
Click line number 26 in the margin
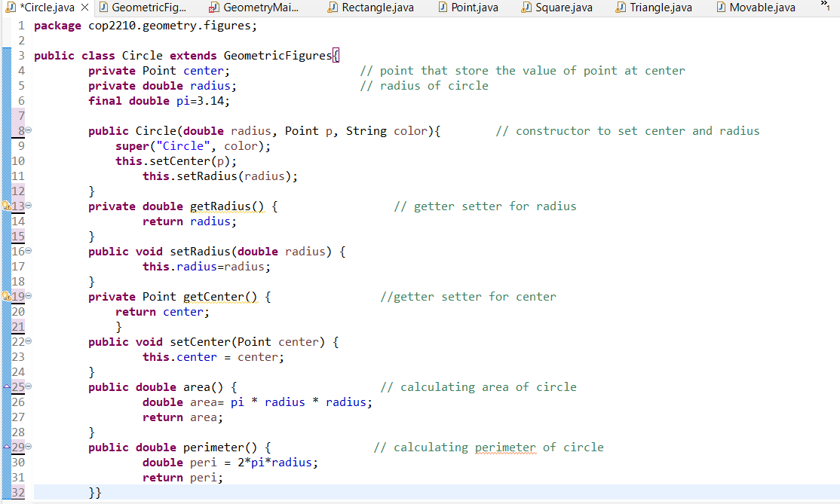tap(18, 402)
